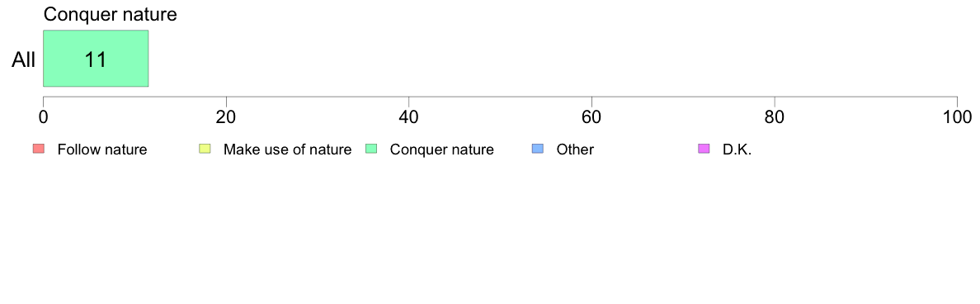Click axis tick label 100
This screenshot has height=304, width=980.
[956, 116]
